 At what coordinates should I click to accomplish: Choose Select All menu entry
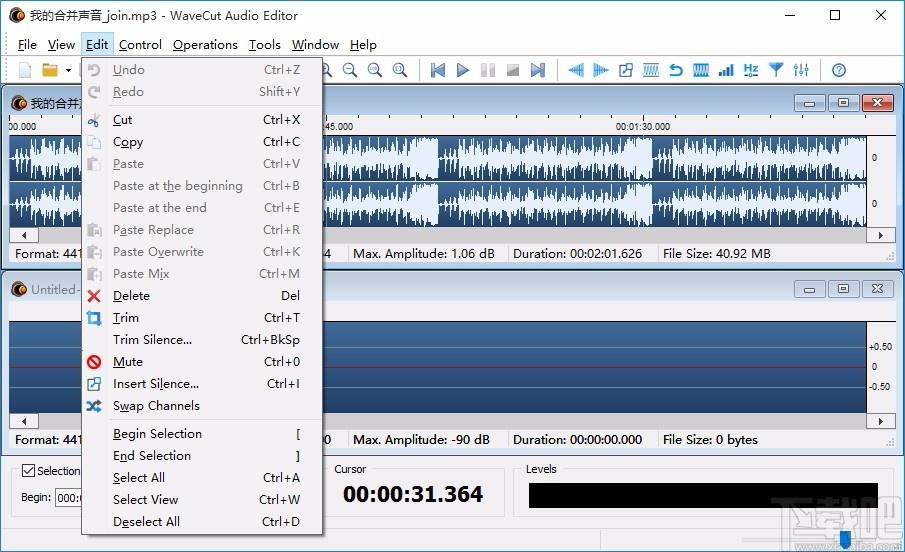[202, 478]
